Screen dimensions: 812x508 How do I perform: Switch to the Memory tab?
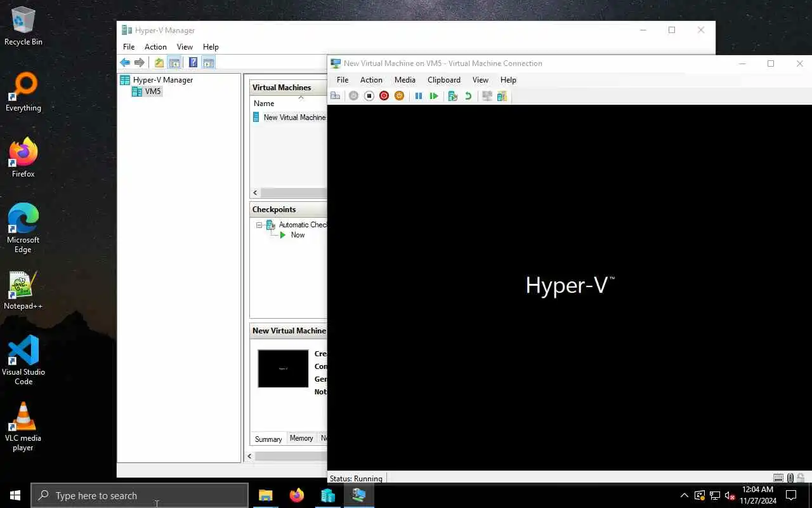[301, 438]
